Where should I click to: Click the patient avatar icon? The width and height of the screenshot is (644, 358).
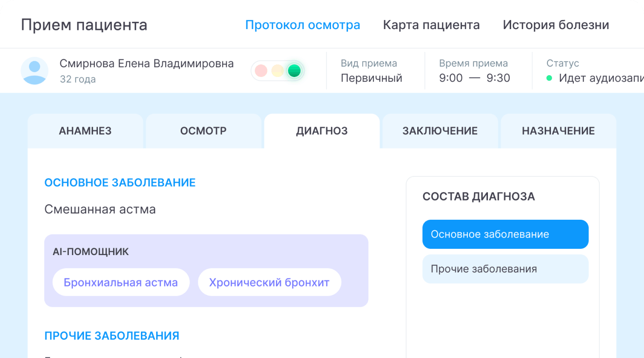pos(34,71)
